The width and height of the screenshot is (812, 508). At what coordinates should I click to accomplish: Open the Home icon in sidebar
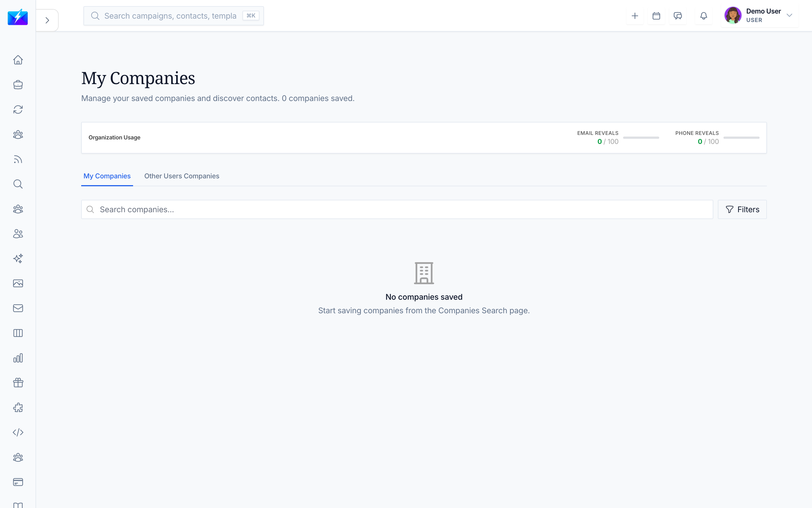(18, 60)
